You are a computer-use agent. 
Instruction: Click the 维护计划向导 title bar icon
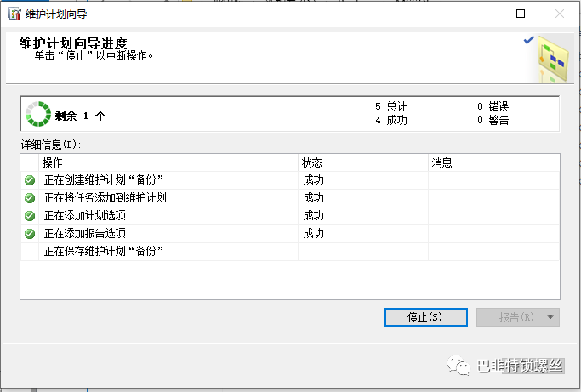(x=14, y=14)
